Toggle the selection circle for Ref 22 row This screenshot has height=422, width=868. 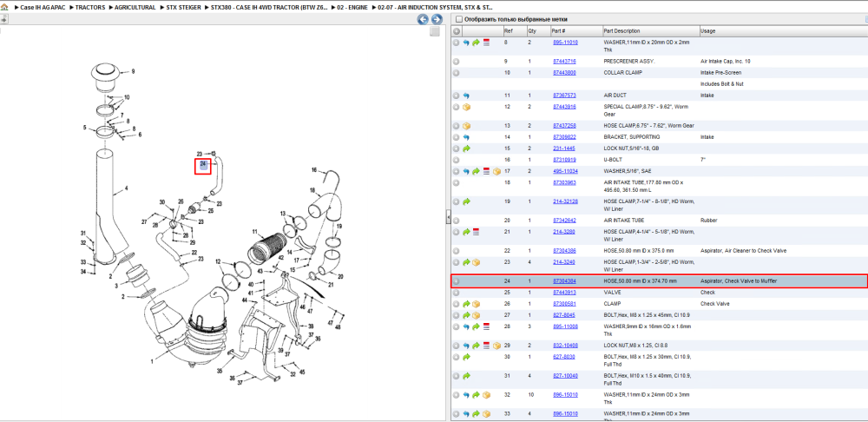[x=457, y=251]
